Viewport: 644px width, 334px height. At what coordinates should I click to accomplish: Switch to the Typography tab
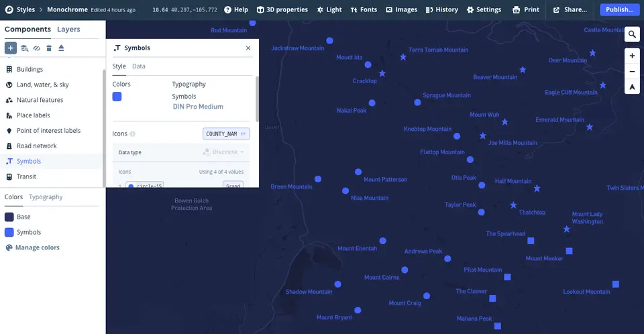(x=46, y=197)
